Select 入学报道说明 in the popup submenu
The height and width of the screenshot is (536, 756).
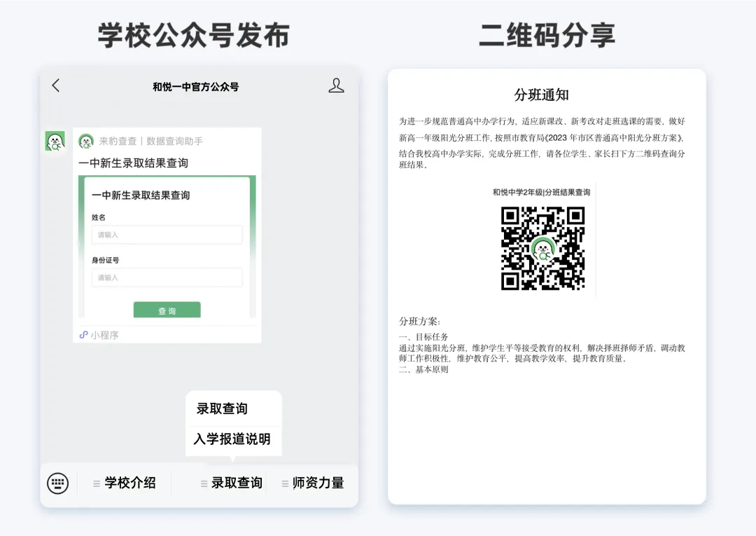pos(232,439)
